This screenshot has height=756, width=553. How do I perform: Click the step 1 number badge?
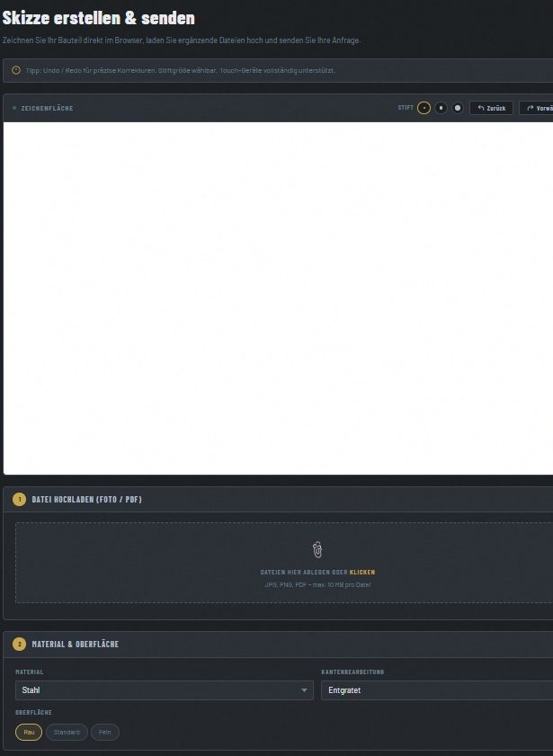click(20, 500)
